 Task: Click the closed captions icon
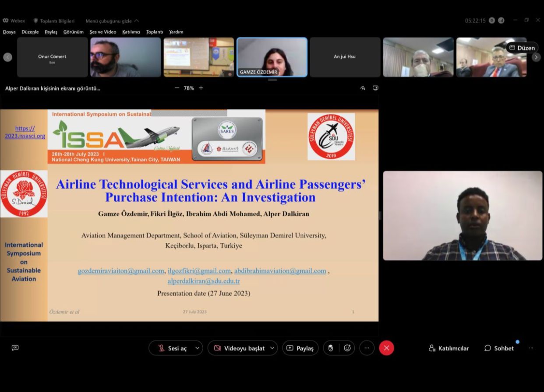(15, 348)
